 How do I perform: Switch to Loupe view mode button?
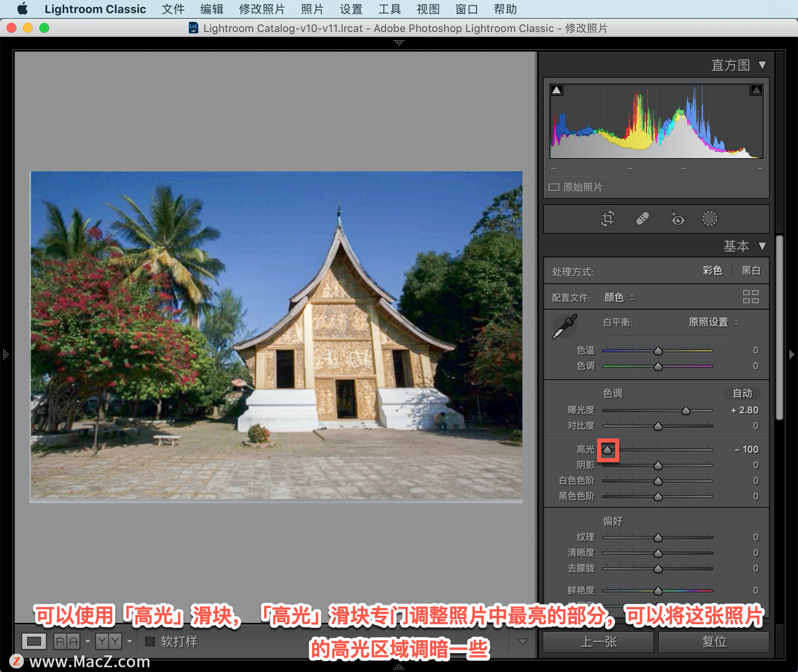pyautogui.click(x=34, y=641)
